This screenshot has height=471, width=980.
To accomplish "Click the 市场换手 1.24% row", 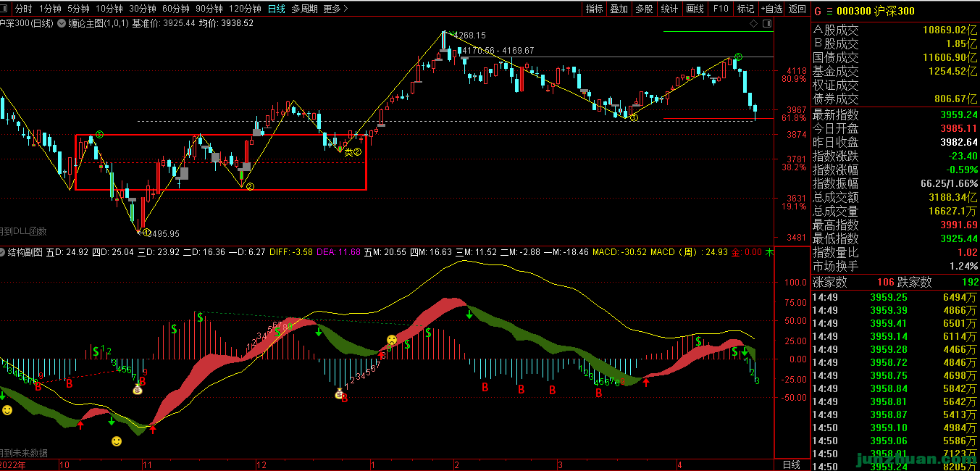I will tap(895, 266).
